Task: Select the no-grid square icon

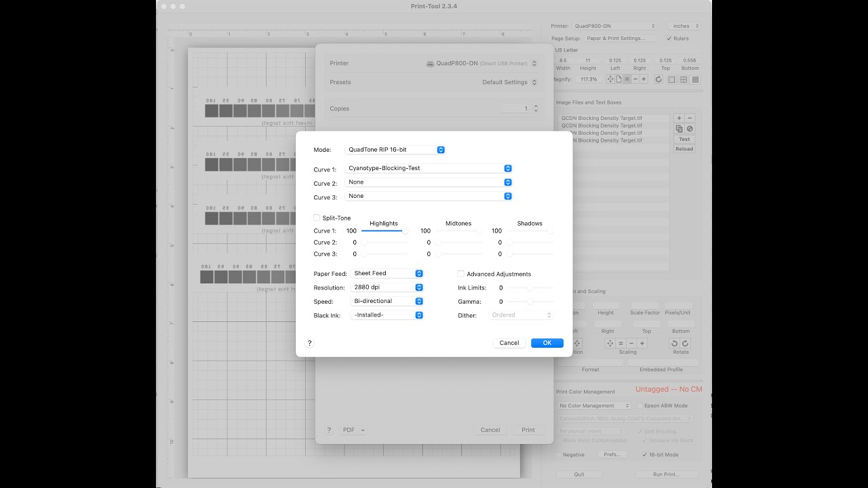Action: click(671, 79)
